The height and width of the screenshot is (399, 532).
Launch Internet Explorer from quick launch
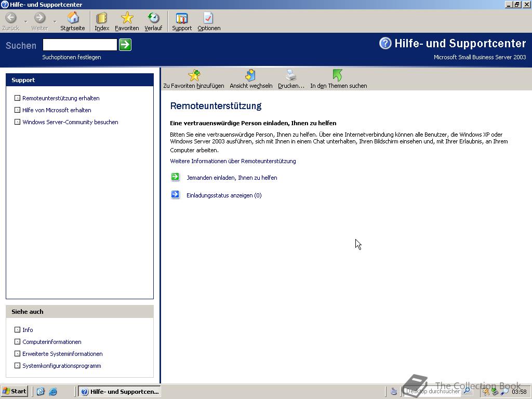53,392
